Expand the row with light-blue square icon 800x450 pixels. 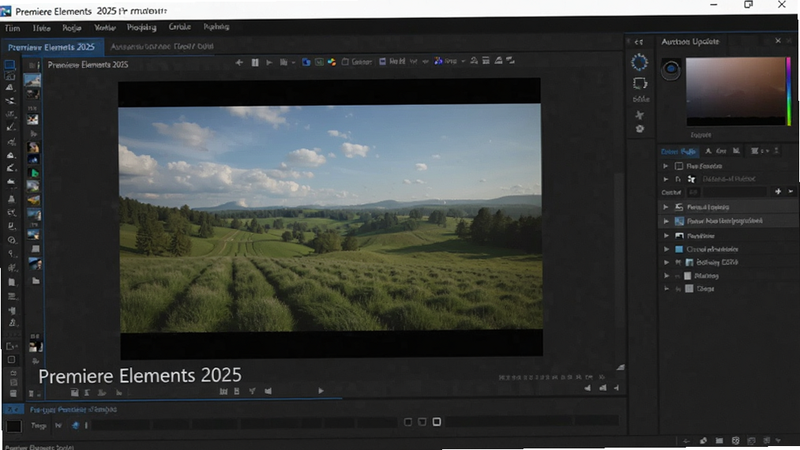click(x=666, y=249)
